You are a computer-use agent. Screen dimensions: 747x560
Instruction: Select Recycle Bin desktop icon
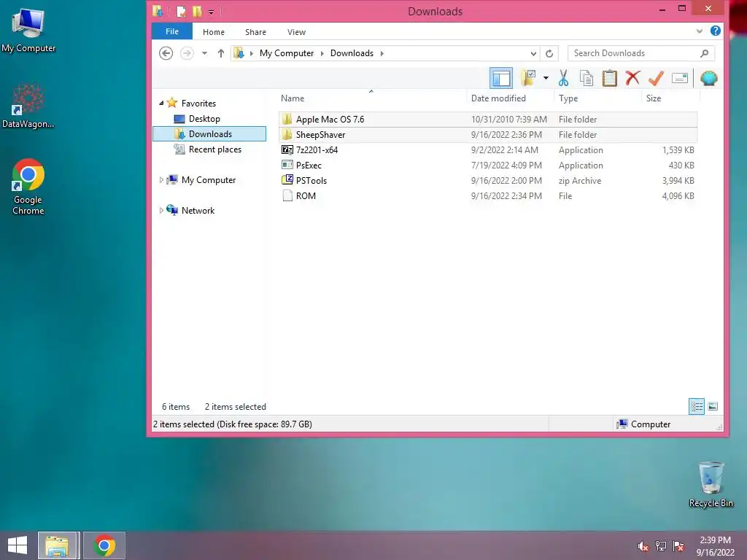point(711,484)
